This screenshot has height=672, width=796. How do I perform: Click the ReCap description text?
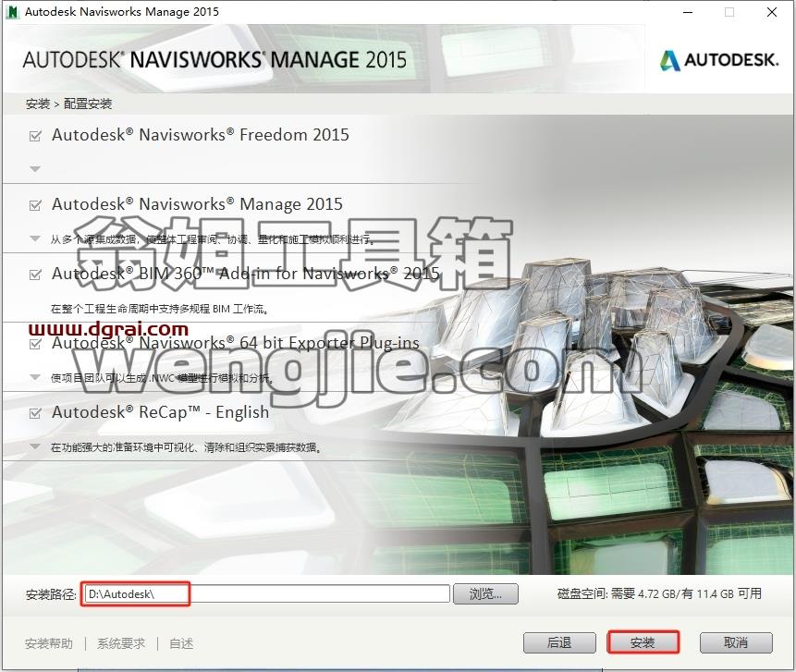187,447
